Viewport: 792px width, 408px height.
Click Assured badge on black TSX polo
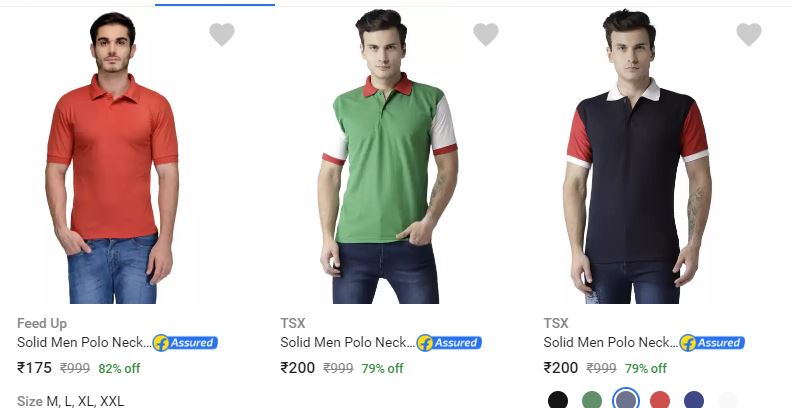click(712, 343)
